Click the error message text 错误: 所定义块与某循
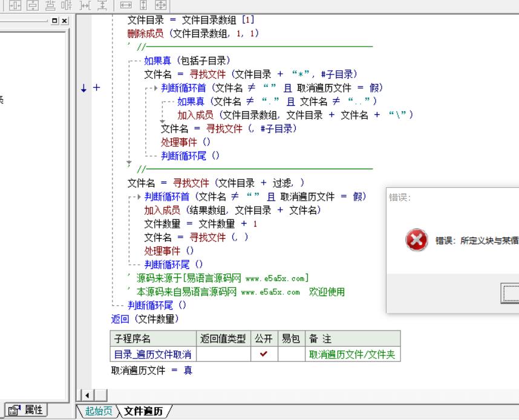Screen dimensions: 519x420 tap(477, 241)
